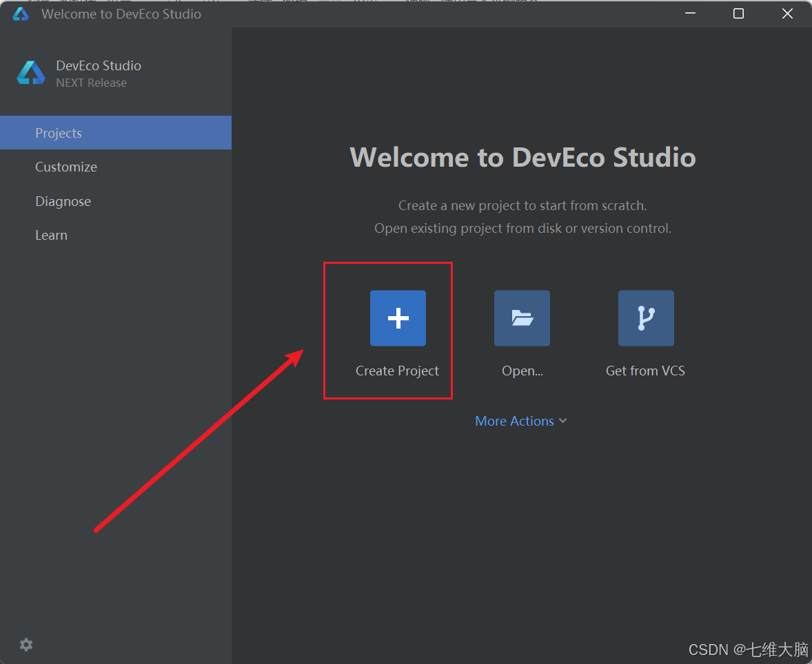The height and width of the screenshot is (664, 812).
Task: Click the 'NEXT Release' version text
Action: tap(91, 83)
